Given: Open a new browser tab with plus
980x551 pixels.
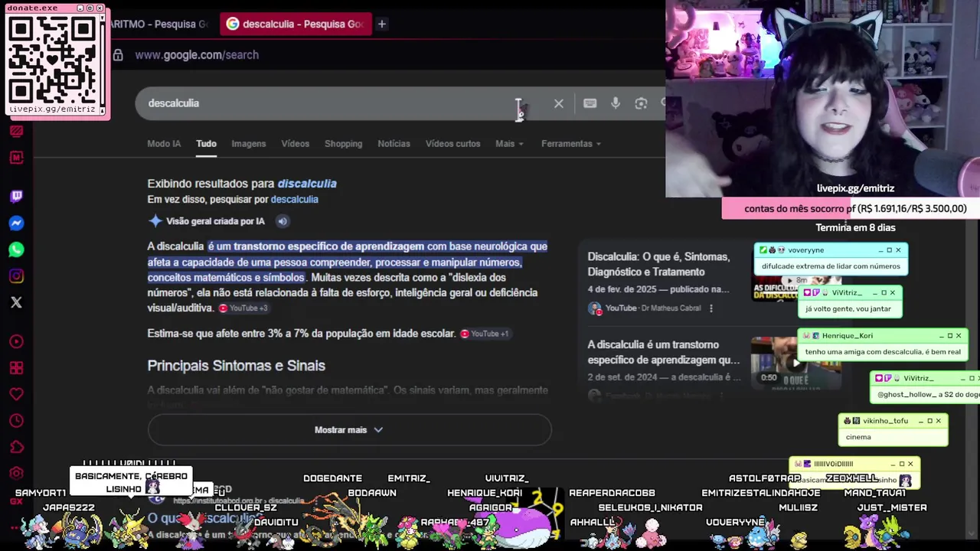Looking at the screenshot, I should tap(381, 24).
